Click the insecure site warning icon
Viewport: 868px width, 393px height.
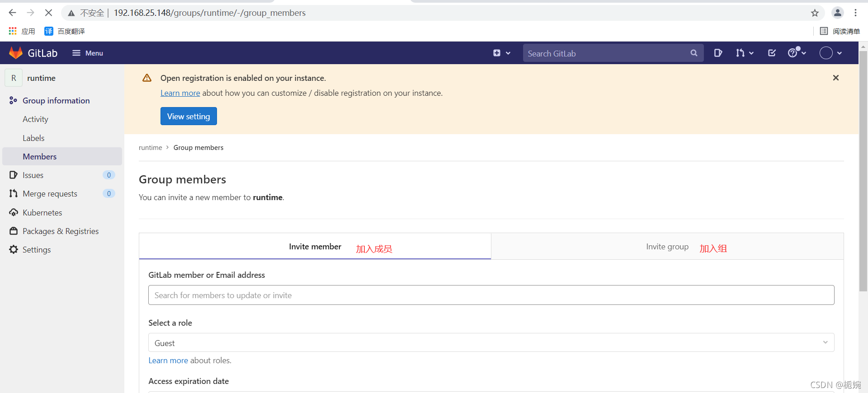pos(71,13)
